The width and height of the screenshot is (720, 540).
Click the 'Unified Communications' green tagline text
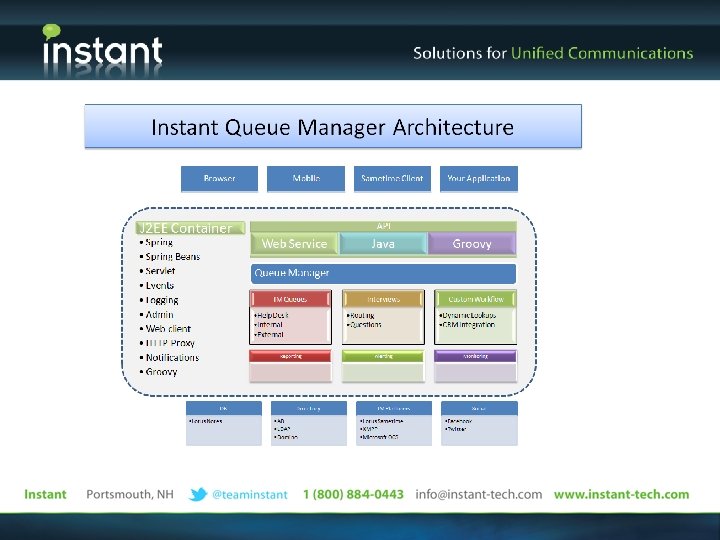[x=602, y=53]
